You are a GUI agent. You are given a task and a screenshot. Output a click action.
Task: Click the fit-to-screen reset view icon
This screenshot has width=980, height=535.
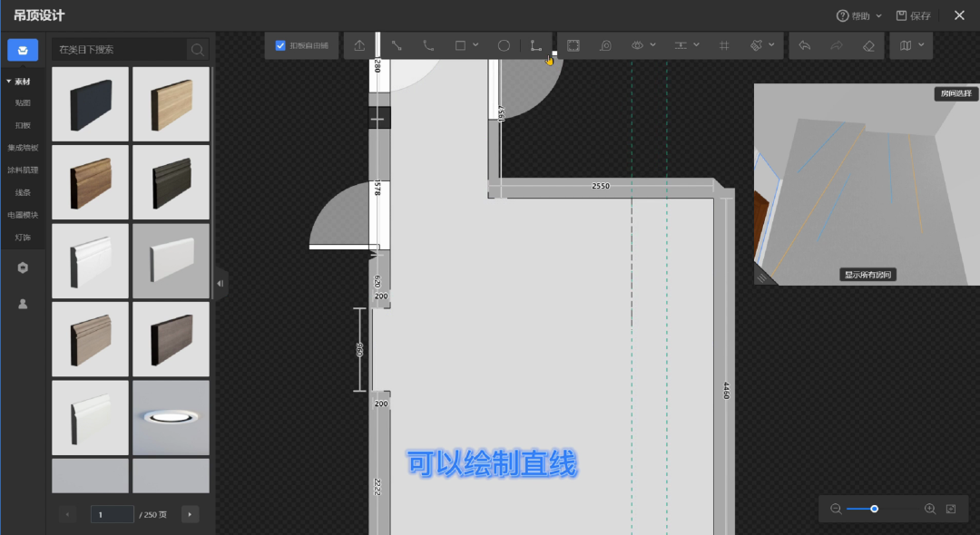(951, 509)
